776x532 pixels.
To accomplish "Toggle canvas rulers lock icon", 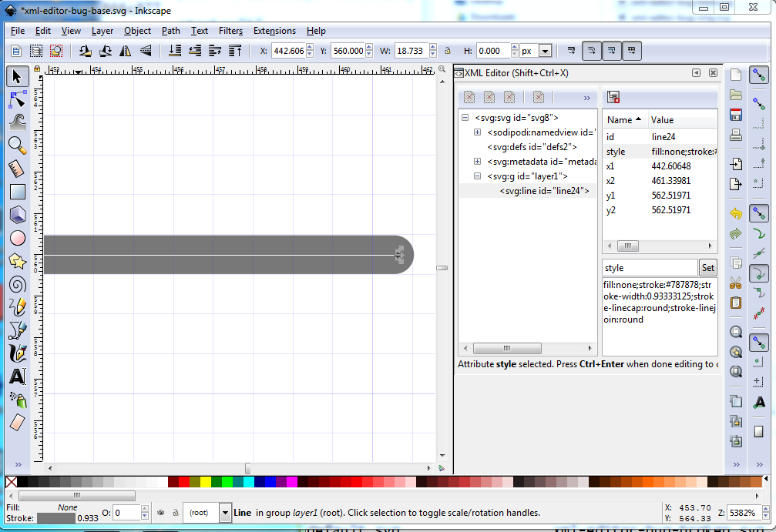I will click(37, 69).
